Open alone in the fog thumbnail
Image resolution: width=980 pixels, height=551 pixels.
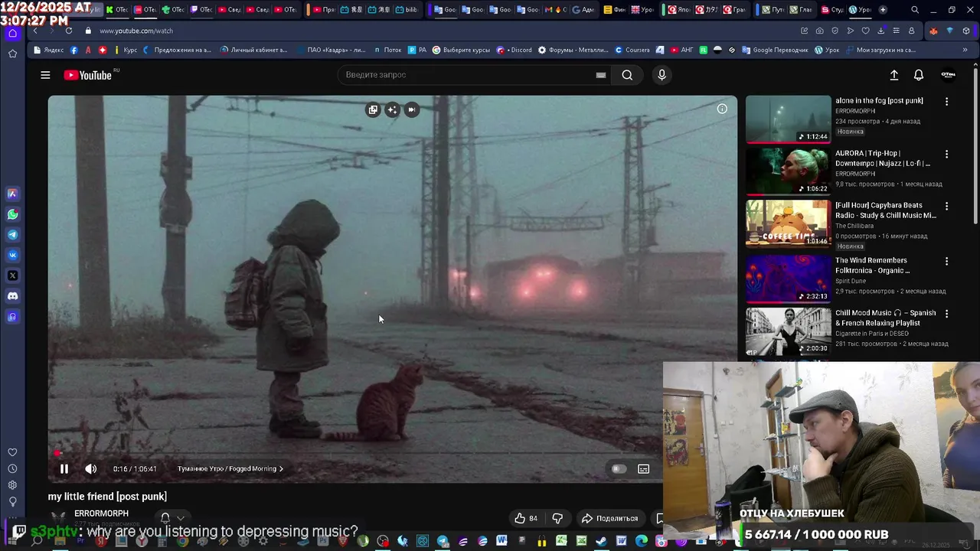(x=788, y=119)
